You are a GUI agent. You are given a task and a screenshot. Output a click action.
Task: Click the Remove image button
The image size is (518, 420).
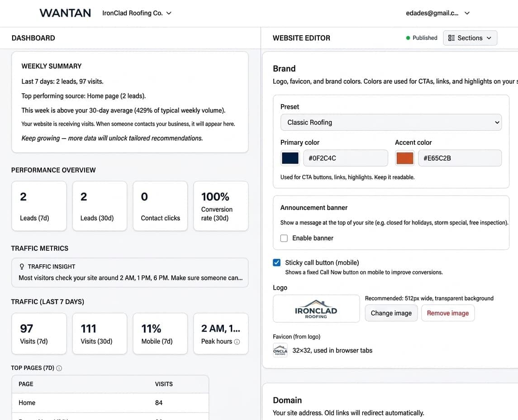[447, 313]
